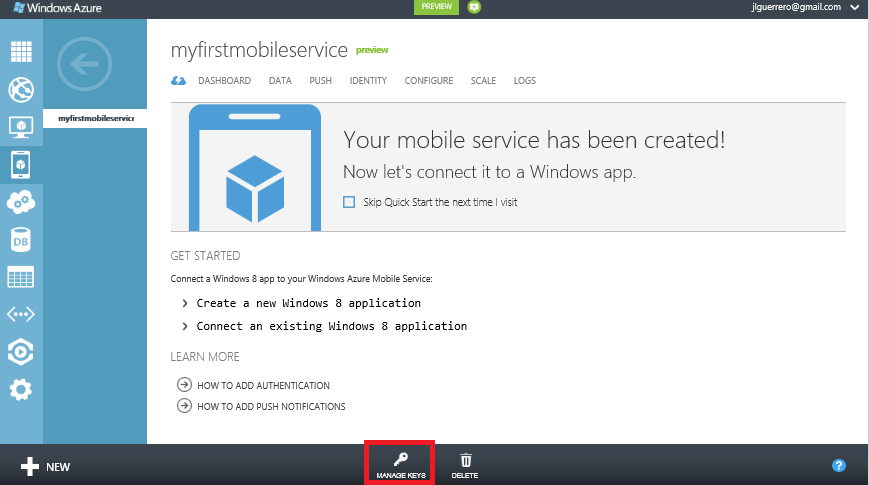Open How to Add Authentication link

tap(262, 385)
